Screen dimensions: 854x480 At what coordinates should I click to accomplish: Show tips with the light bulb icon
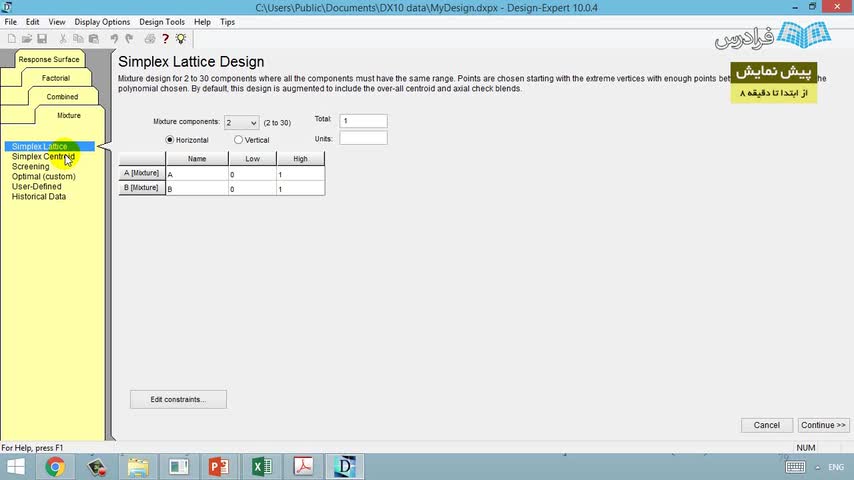click(x=181, y=39)
